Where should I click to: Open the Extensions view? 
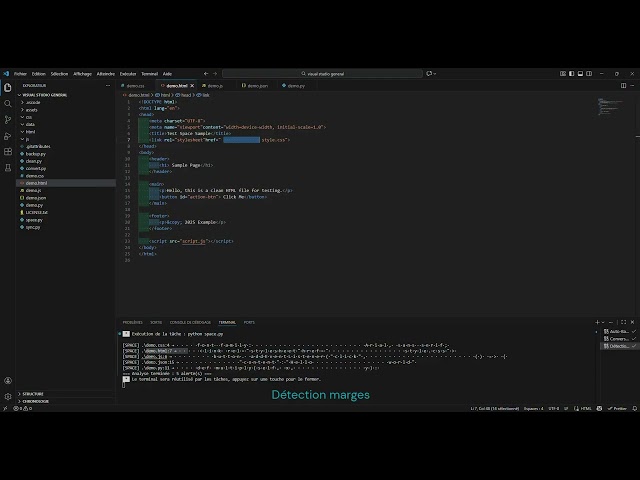(x=7, y=152)
